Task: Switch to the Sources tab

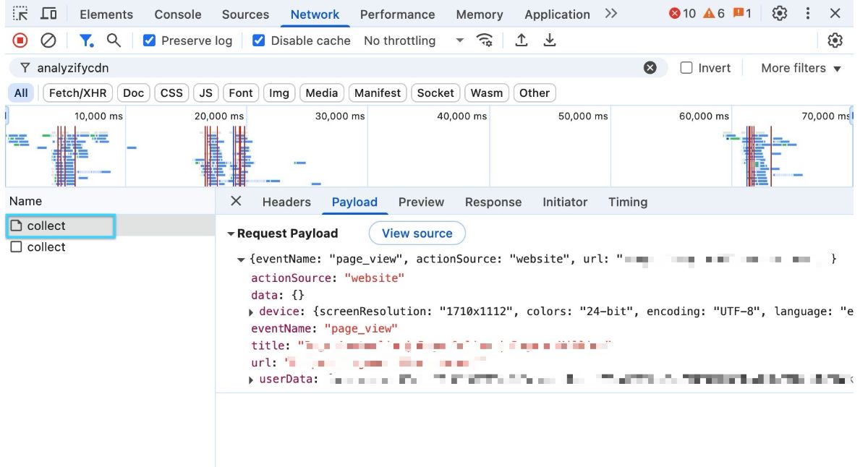Action: pyautogui.click(x=245, y=14)
